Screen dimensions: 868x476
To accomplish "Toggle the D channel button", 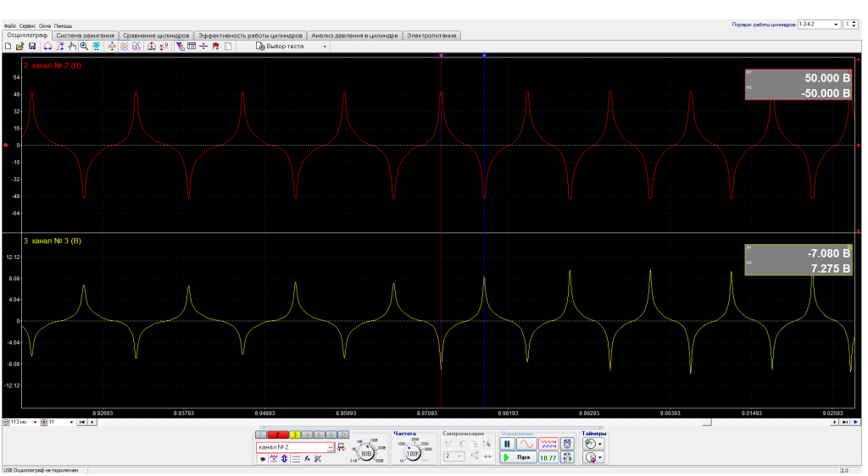I will click(343, 434).
